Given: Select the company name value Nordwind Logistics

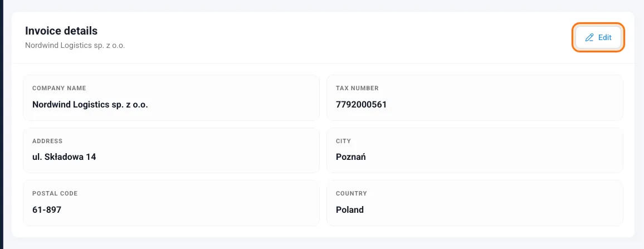Looking at the screenshot, I should (90, 104).
